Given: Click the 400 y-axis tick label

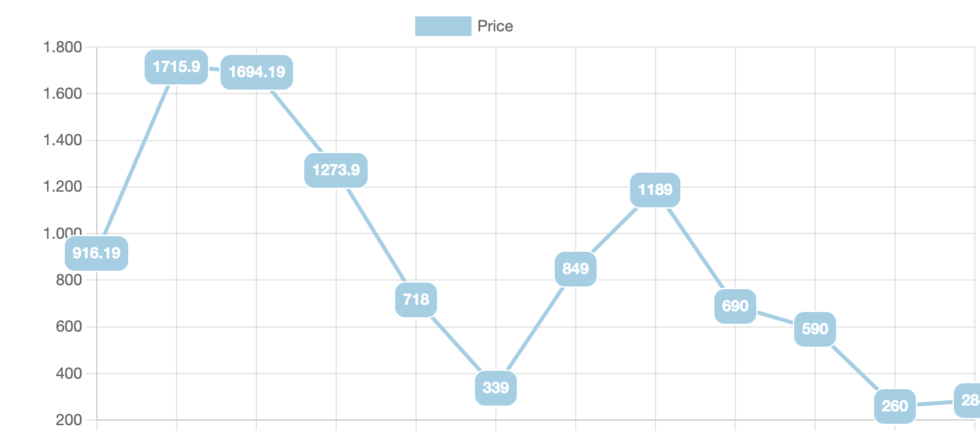Looking at the screenshot, I should click(x=69, y=373).
